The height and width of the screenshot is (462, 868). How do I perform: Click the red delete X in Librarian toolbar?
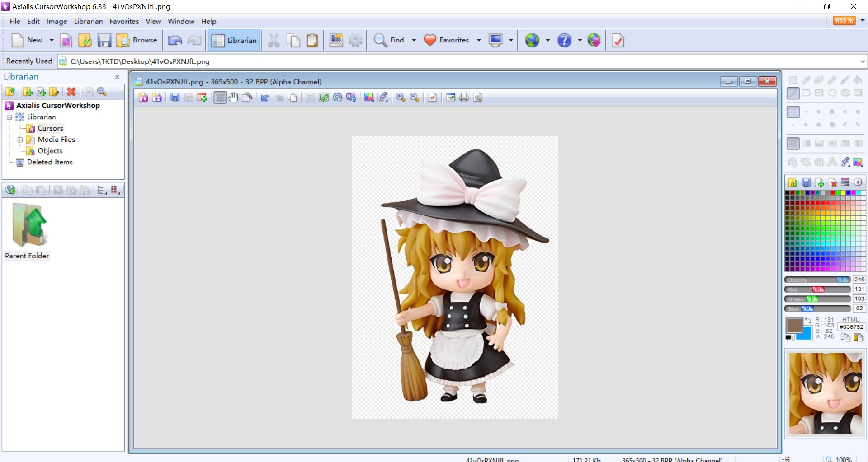click(x=71, y=92)
